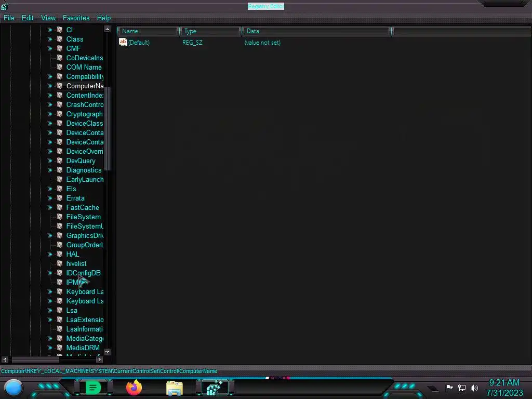The height and width of the screenshot is (399, 532).
Task: Click the DeviceOverri folder icon
Action: pyautogui.click(x=60, y=152)
